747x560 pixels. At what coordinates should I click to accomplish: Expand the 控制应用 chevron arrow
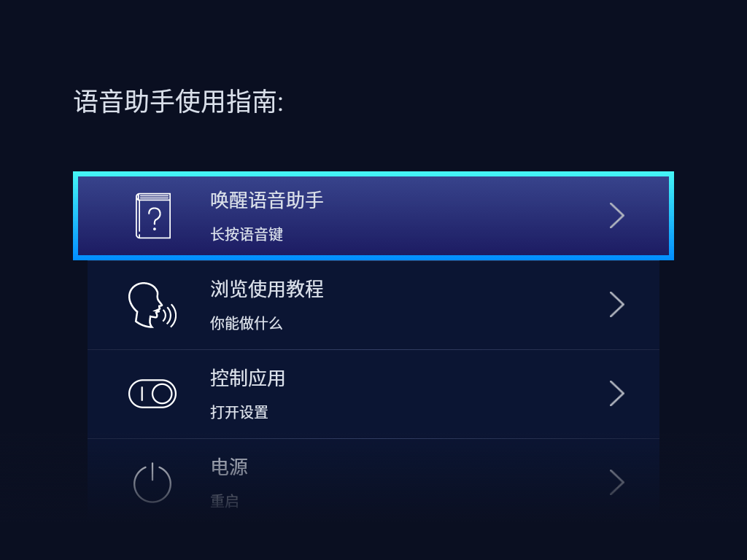(x=616, y=394)
